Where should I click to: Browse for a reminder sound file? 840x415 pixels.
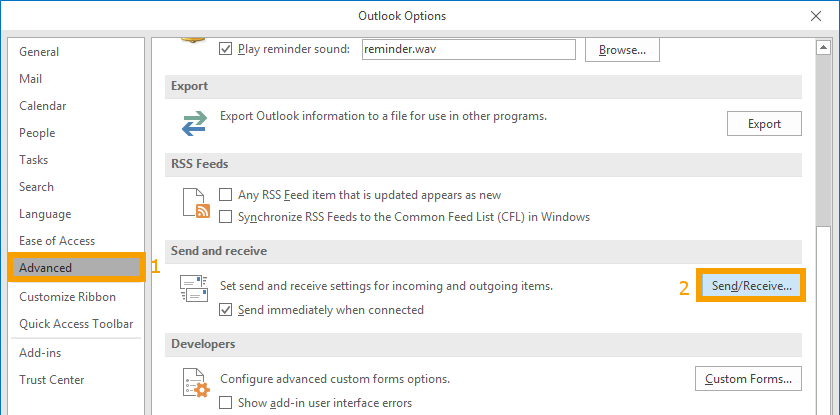(x=622, y=50)
